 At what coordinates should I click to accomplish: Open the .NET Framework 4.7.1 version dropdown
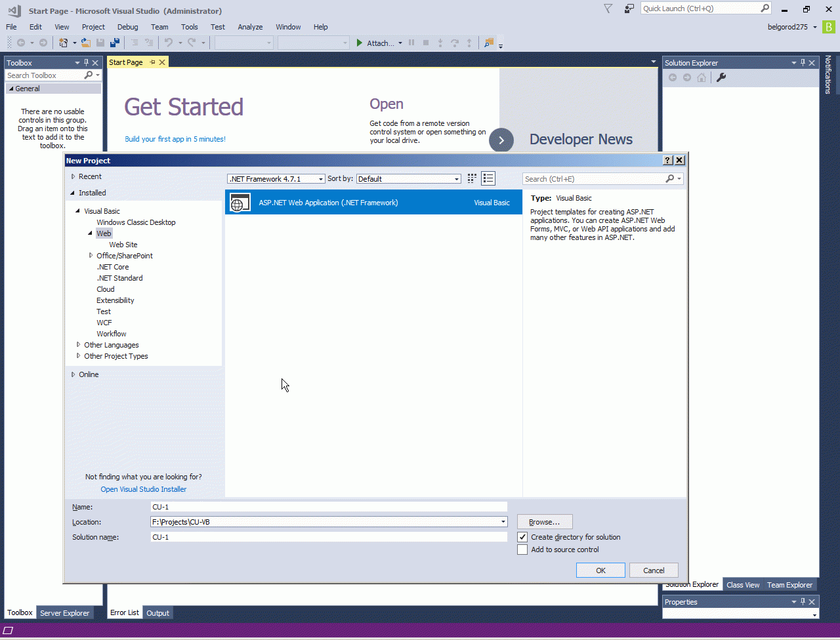pos(321,179)
